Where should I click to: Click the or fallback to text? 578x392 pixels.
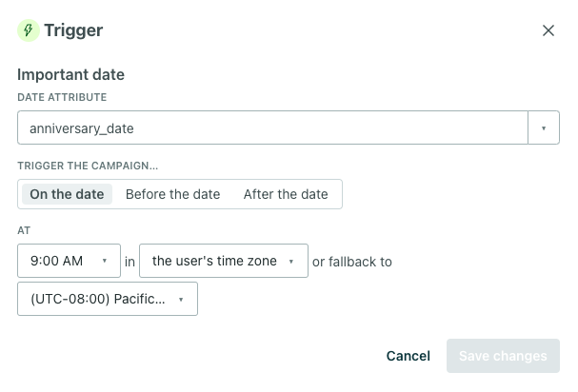(x=352, y=262)
